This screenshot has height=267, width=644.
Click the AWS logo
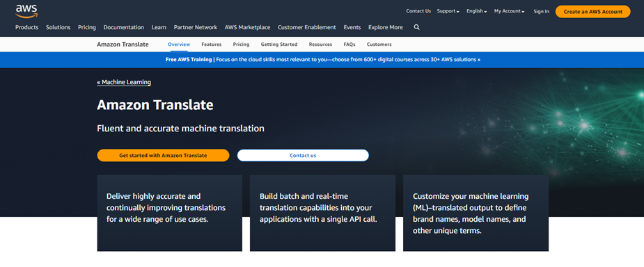pyautogui.click(x=26, y=12)
